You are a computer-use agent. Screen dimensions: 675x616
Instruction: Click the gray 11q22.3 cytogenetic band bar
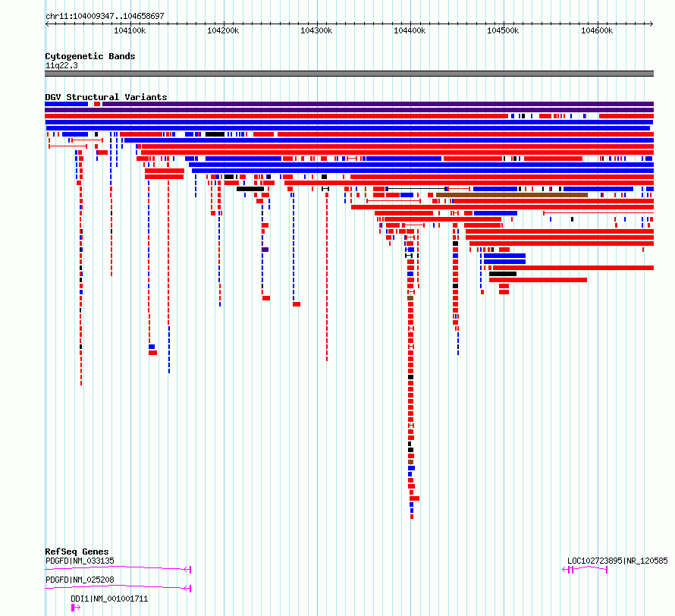pos(349,74)
